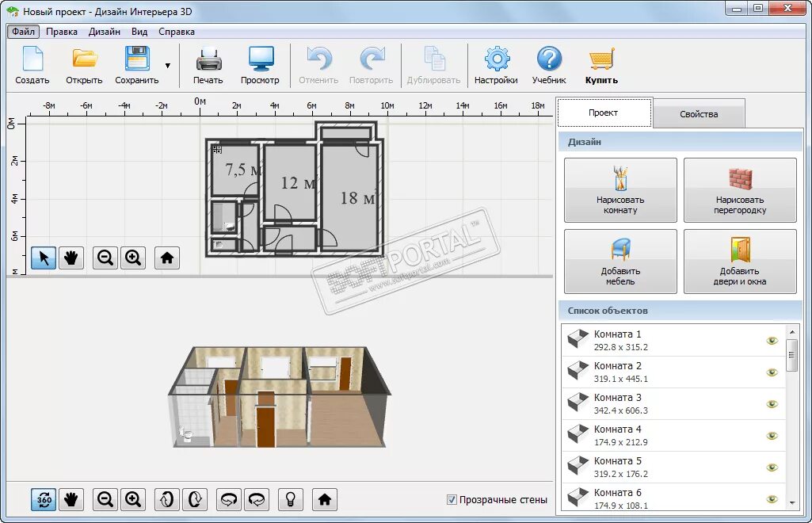The height and width of the screenshot is (523, 812).
Task: Open the Вид menu
Action: pyautogui.click(x=139, y=32)
